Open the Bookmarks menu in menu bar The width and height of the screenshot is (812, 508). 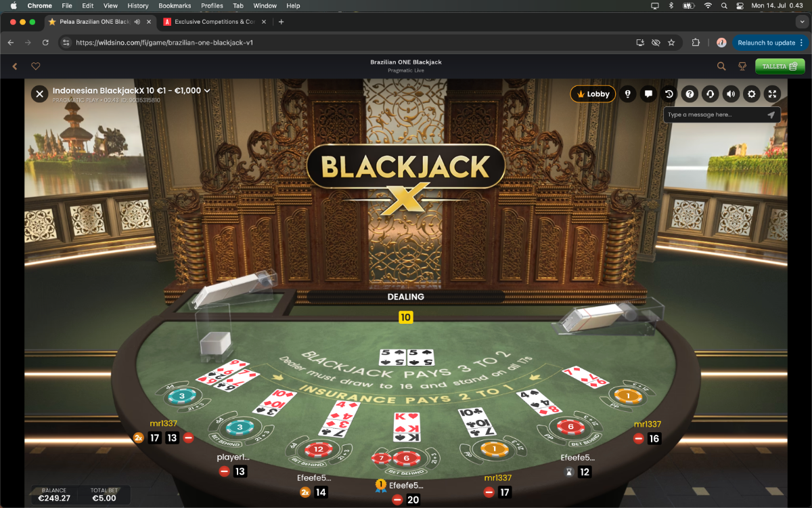(175, 5)
